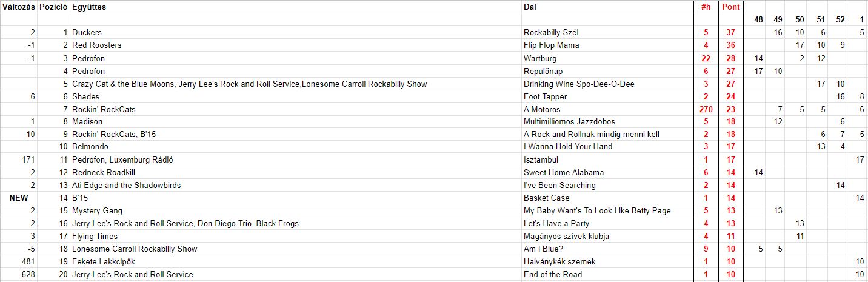Click the NEW label cell

19,198
